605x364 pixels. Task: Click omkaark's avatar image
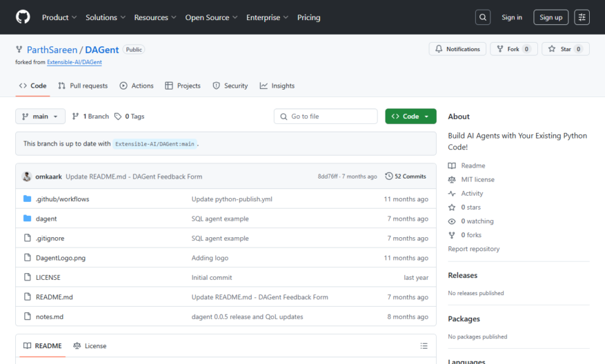tap(27, 176)
